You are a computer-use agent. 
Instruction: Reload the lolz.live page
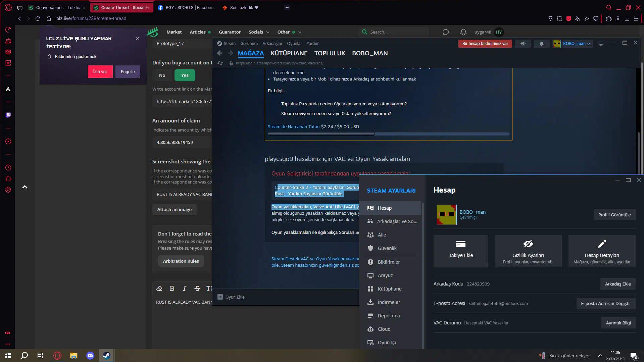[38, 18]
